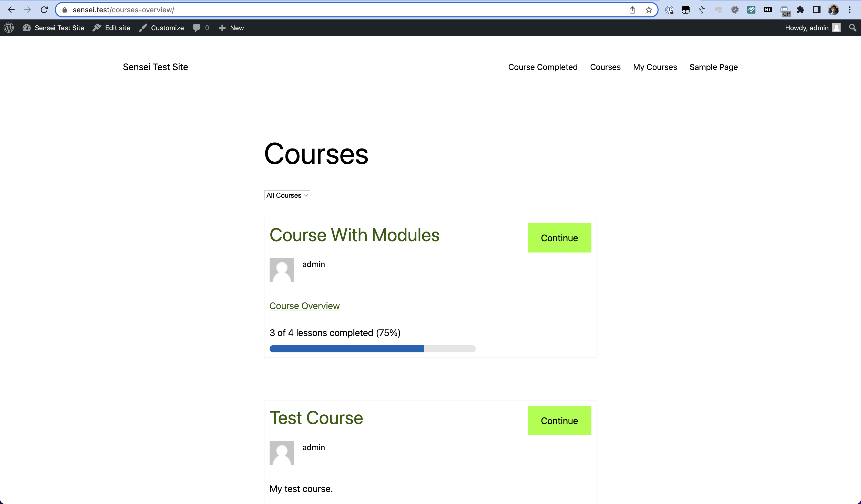Select My Courses in the site navigation
Viewport: 861px width, 504px height.
(x=655, y=67)
